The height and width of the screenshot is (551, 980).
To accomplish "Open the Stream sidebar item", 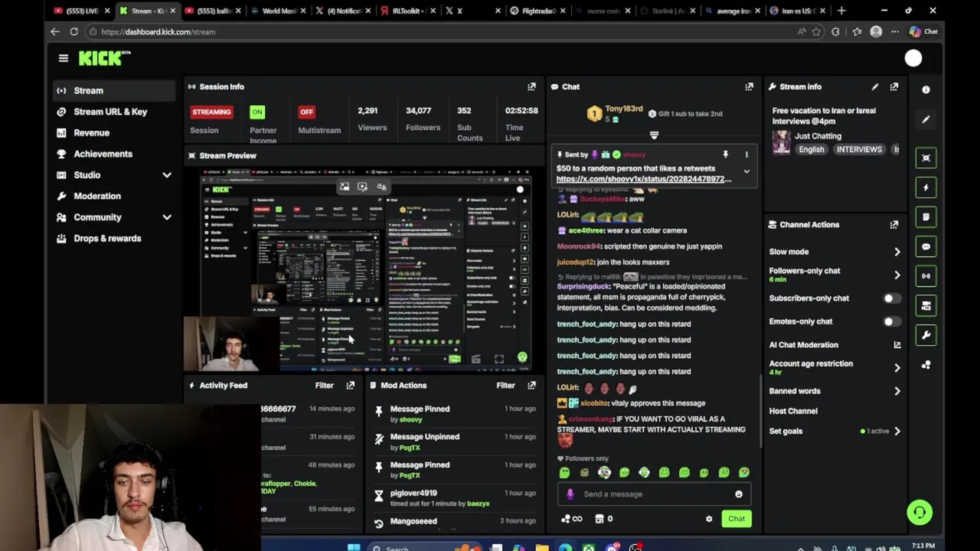I will (115, 90).
